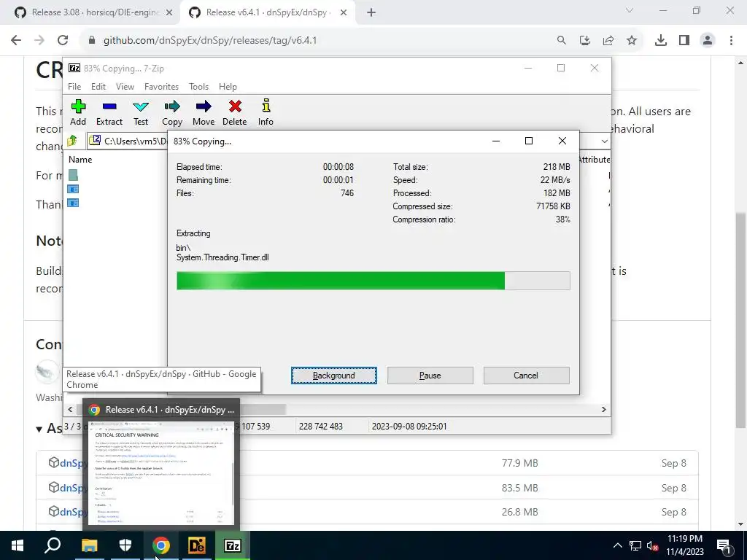Open the tab search chevron in Chrome

(x=630, y=10)
